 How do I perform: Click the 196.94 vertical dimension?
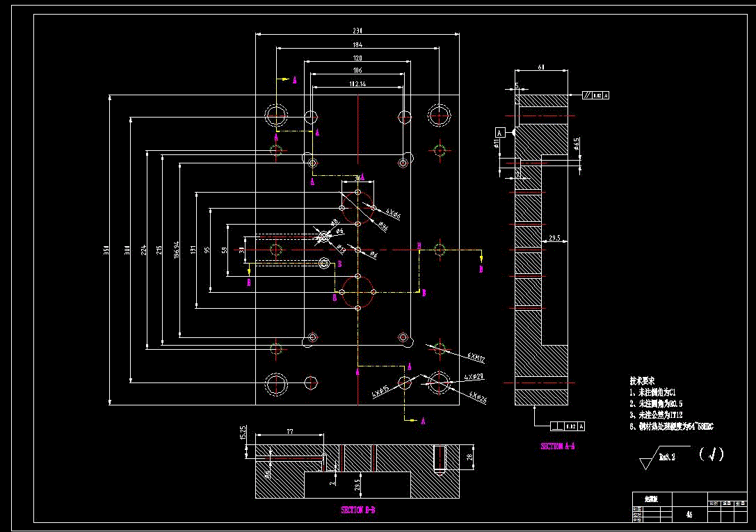click(x=176, y=250)
